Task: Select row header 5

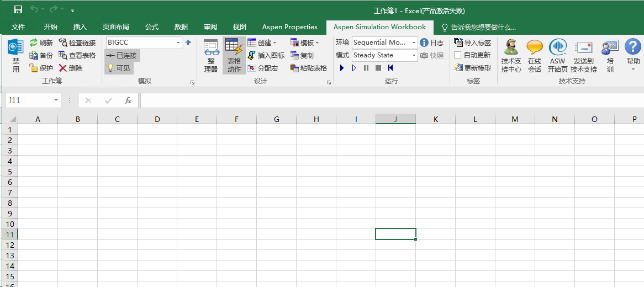Action: (10, 171)
